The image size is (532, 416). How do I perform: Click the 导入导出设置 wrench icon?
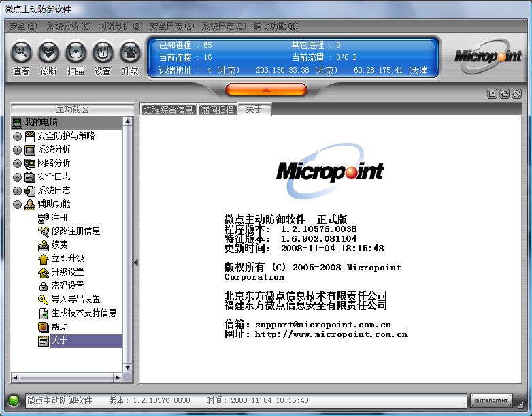(x=44, y=300)
